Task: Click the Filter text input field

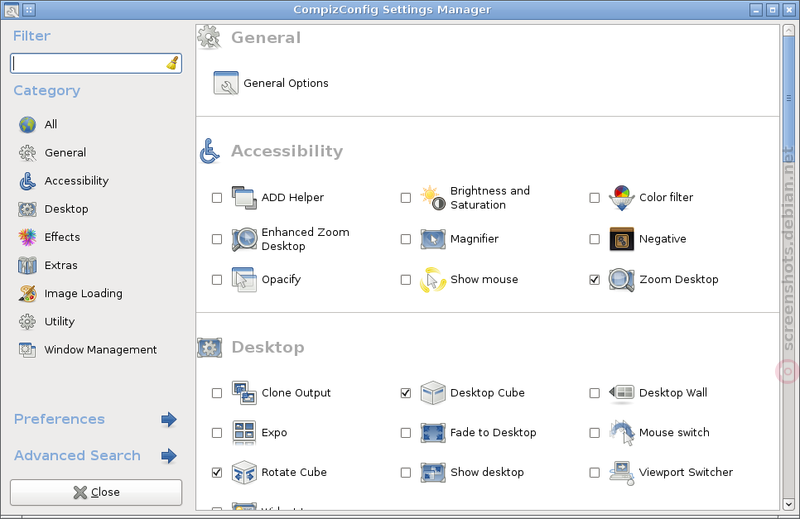Action: point(96,63)
